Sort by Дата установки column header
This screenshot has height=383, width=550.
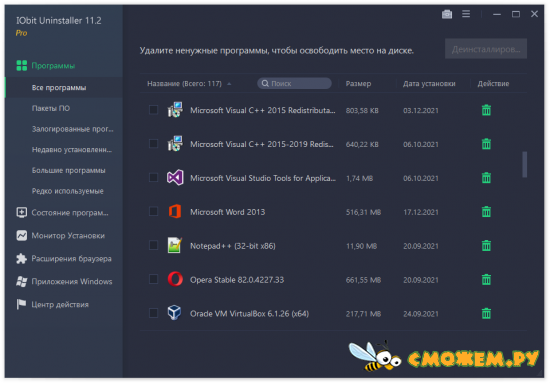429,83
